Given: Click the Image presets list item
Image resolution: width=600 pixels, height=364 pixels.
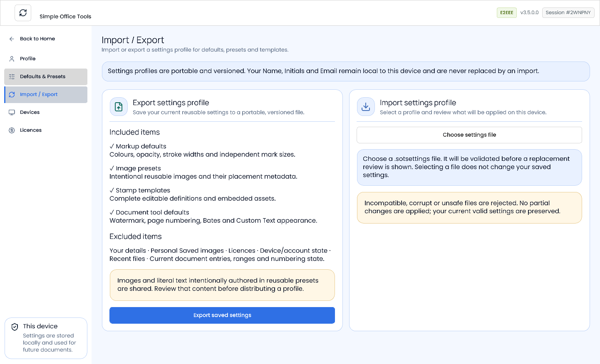Looking at the screenshot, I should pos(203,172).
